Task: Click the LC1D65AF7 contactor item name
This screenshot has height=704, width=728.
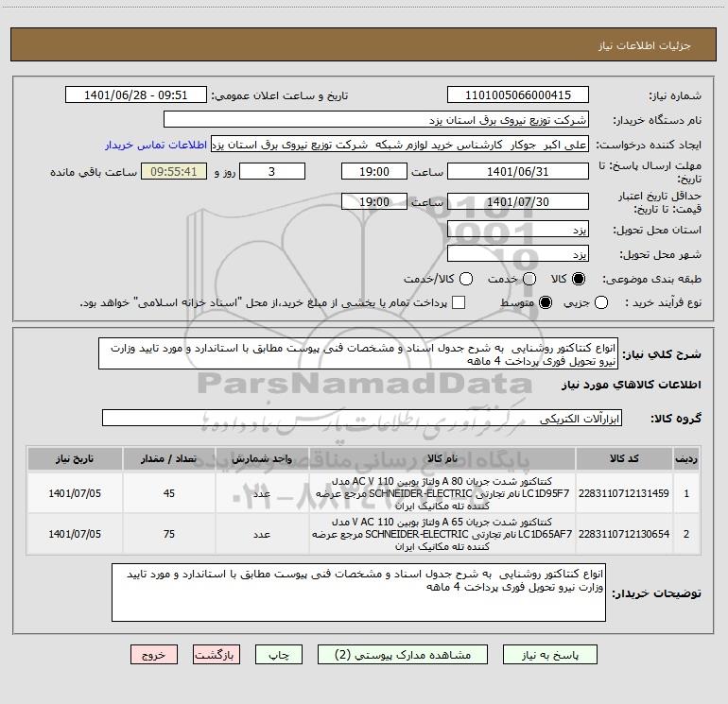Action: click(x=442, y=534)
